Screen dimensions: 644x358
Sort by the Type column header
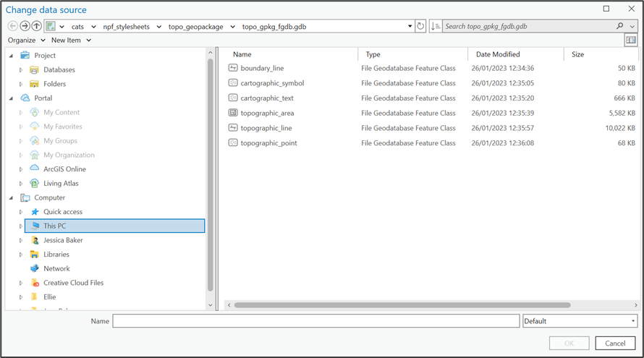point(373,54)
